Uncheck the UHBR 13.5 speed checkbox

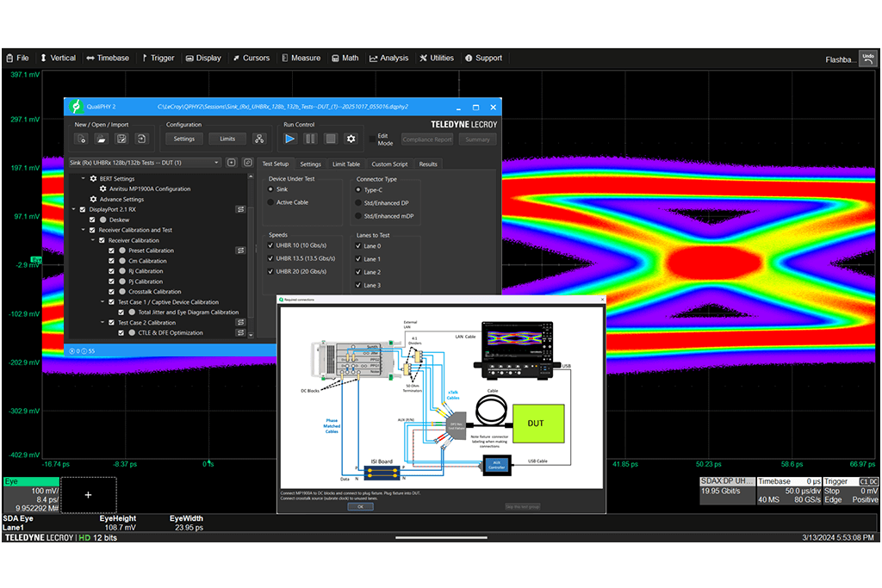[270, 258]
